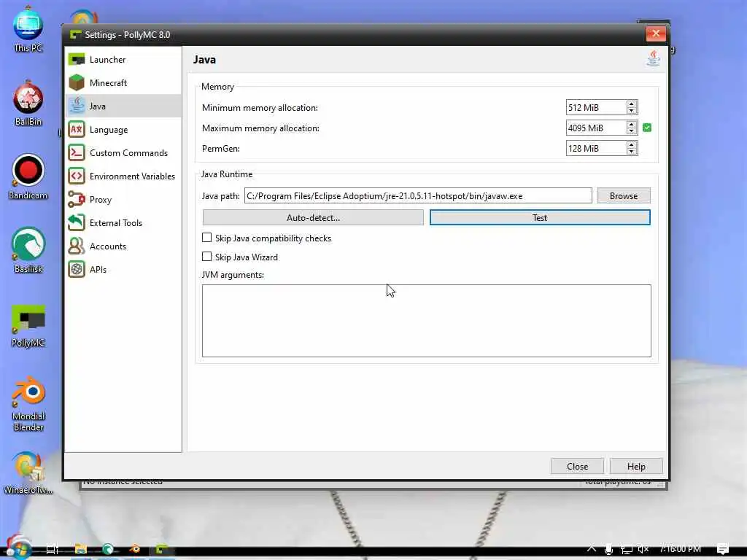The height and width of the screenshot is (560, 747).
Task: Click the APIs icon in sidebar
Action: click(76, 270)
